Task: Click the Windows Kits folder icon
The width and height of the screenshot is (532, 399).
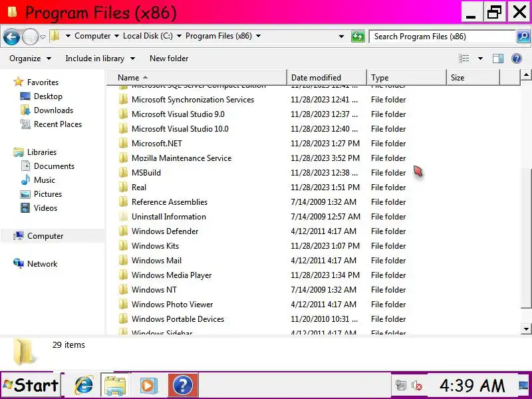Action: click(123, 245)
